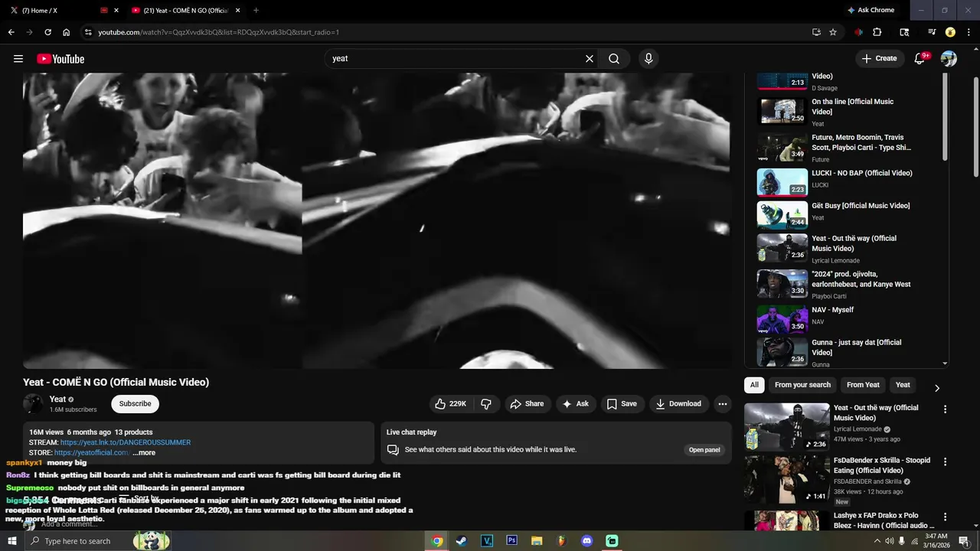Image resolution: width=980 pixels, height=551 pixels.
Task: Select the 'Yeat' filter chip
Action: 903,385
